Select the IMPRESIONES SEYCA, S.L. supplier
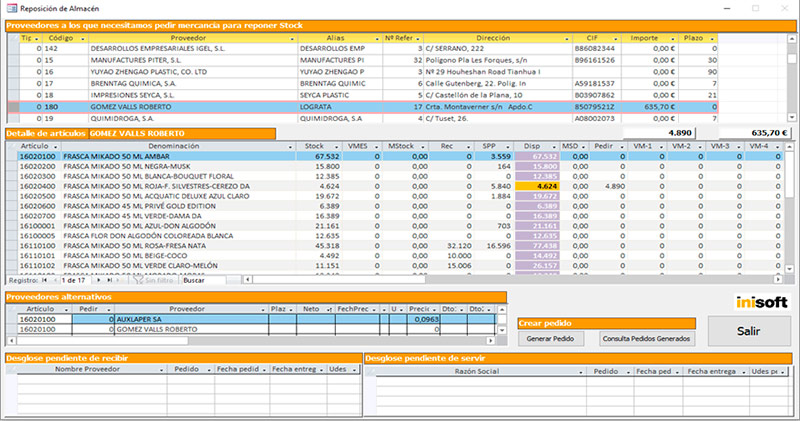Image resolution: width=800 pixels, height=421 pixels. (x=363, y=95)
